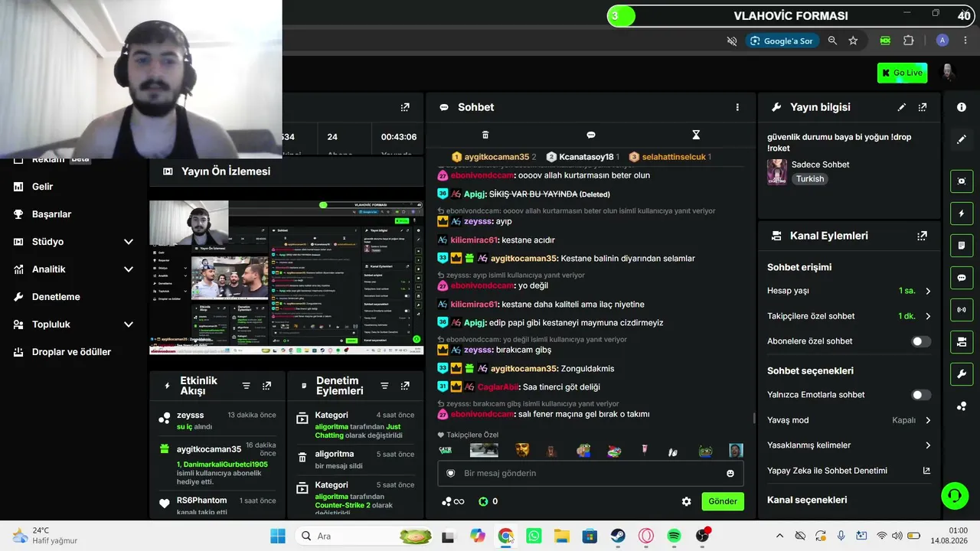
Task: Click top gifter aygitkocaman35 badge
Action: pyautogui.click(x=494, y=157)
